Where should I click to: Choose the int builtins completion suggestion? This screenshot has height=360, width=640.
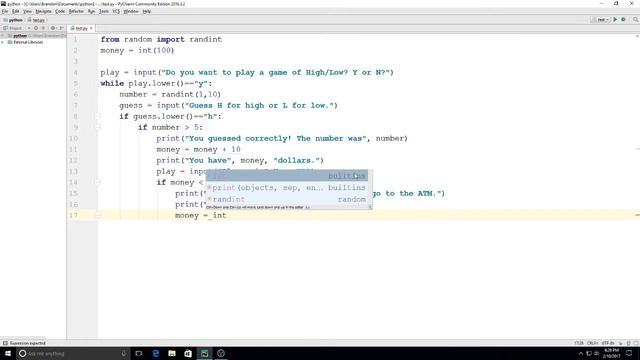(287, 176)
